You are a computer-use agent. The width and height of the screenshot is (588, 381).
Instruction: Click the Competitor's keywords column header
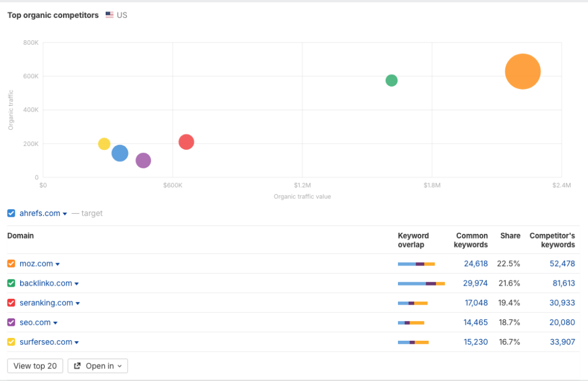(x=552, y=240)
